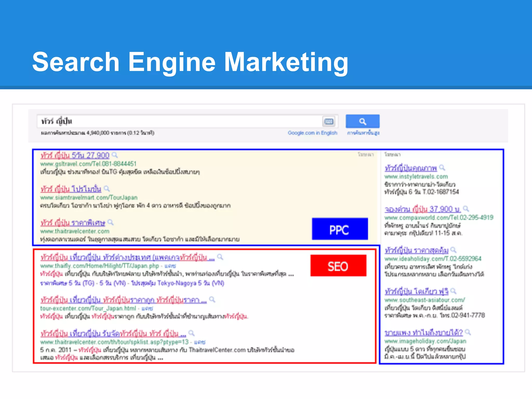Viewport: 532px width, 399px height.
Task: Preview magnifier beside siamtravelmart ad title
Action: click(107, 189)
